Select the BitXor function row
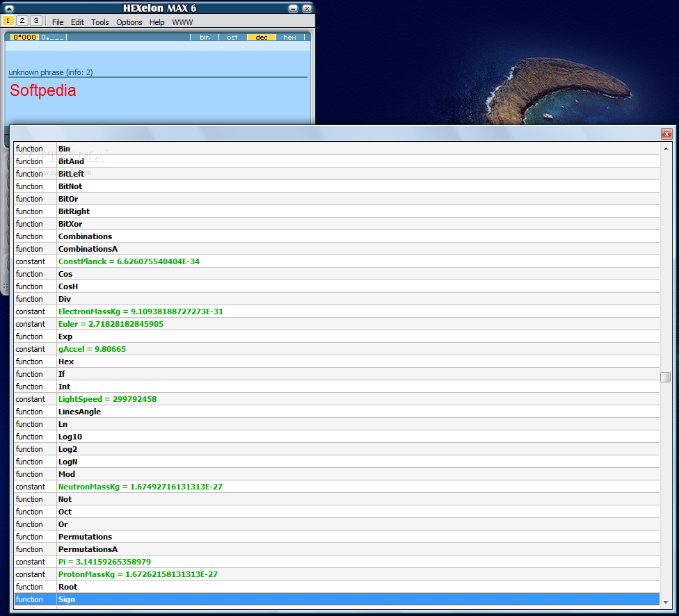The width and height of the screenshot is (679, 616). coord(337,225)
